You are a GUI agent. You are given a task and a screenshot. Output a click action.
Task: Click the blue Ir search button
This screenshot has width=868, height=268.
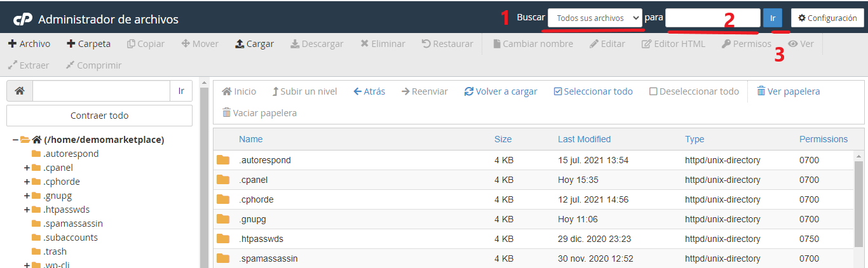[773, 18]
